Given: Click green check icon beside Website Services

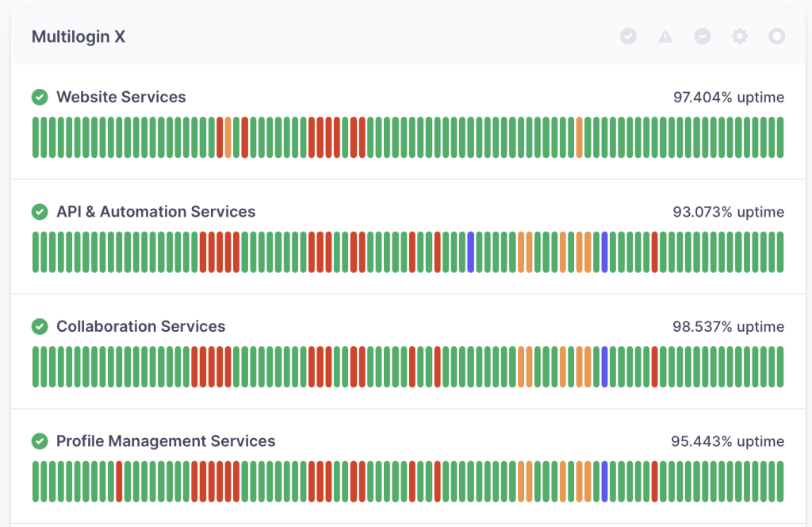Looking at the screenshot, I should pos(40,97).
